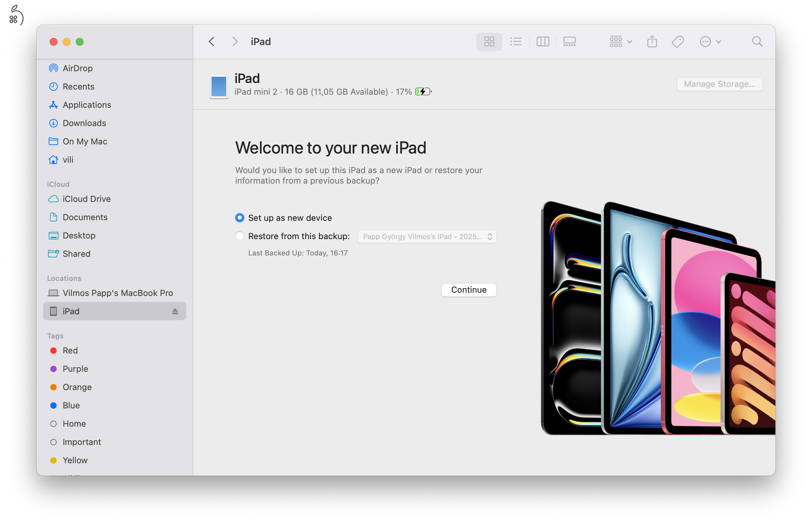The image size is (812, 524).
Task: Go back with the left chevron
Action: pos(212,41)
